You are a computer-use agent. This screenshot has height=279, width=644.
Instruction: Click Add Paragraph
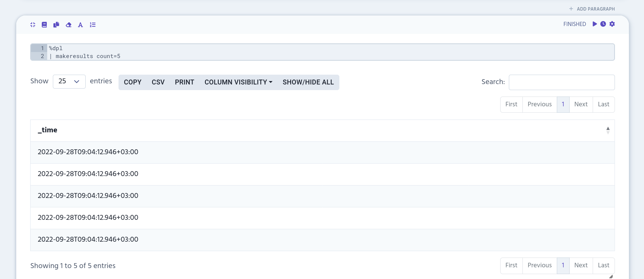tap(592, 9)
